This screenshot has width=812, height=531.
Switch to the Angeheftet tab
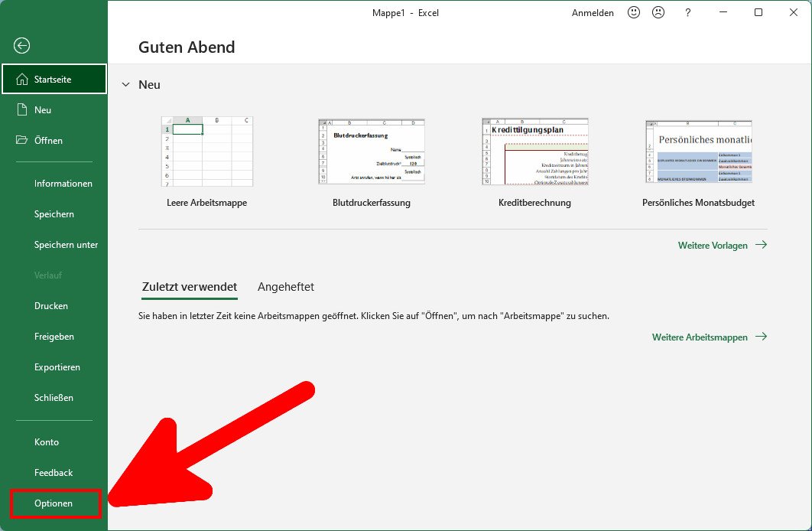point(286,286)
